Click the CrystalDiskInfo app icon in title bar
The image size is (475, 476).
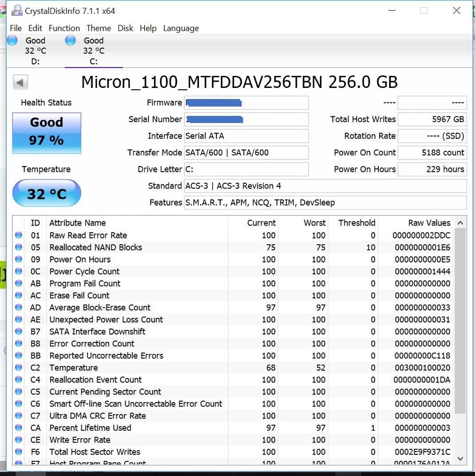point(17,10)
